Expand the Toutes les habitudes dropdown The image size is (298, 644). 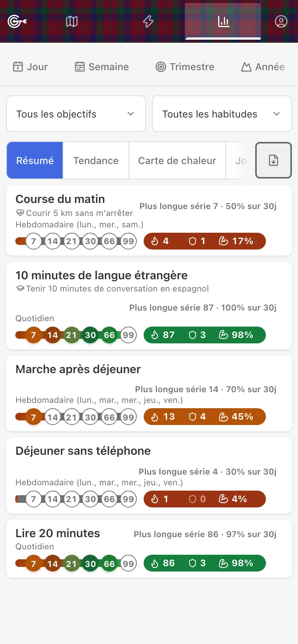(x=222, y=114)
